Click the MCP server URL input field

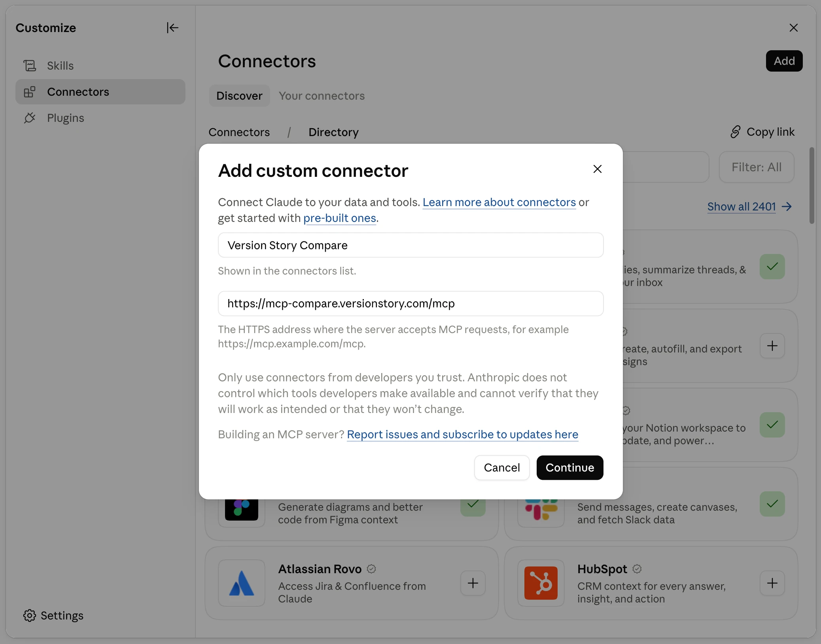(x=410, y=303)
